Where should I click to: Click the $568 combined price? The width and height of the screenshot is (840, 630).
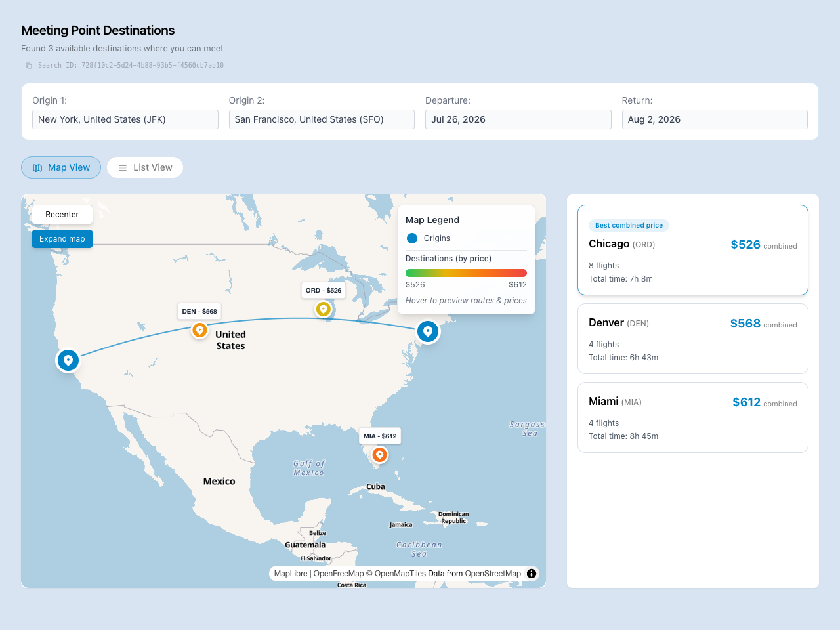click(x=745, y=324)
